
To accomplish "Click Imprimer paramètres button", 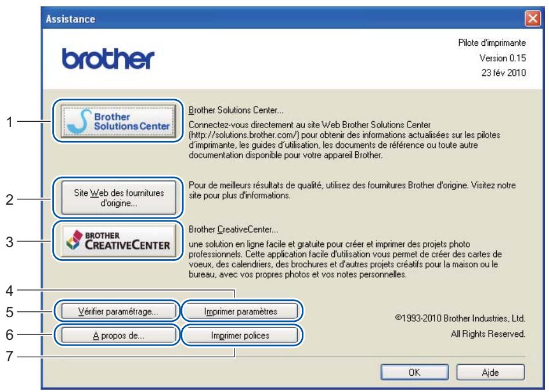I will pyautogui.click(x=241, y=311).
